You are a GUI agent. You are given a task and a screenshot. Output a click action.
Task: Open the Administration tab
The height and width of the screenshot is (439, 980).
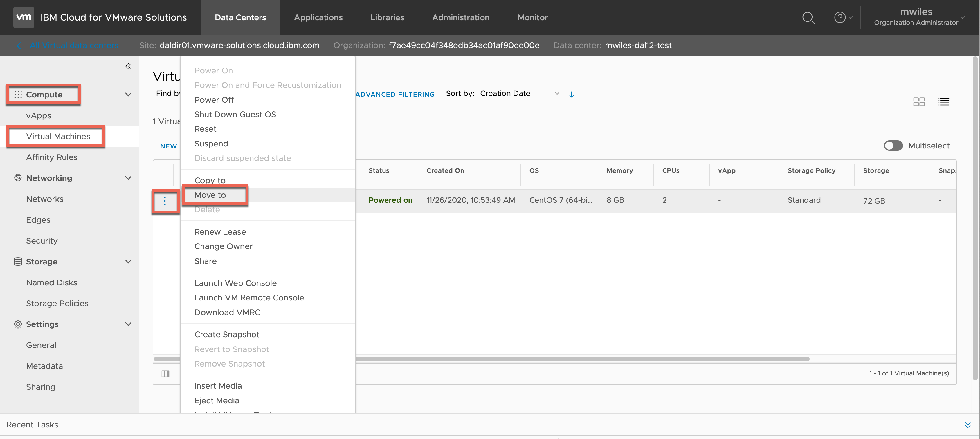tap(460, 17)
